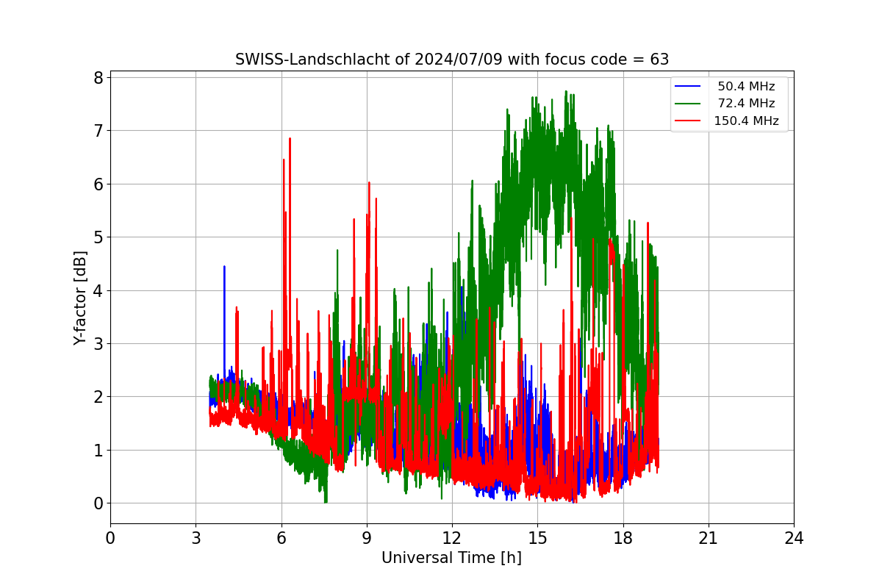Click x-axis tick label 9

pos(367,539)
